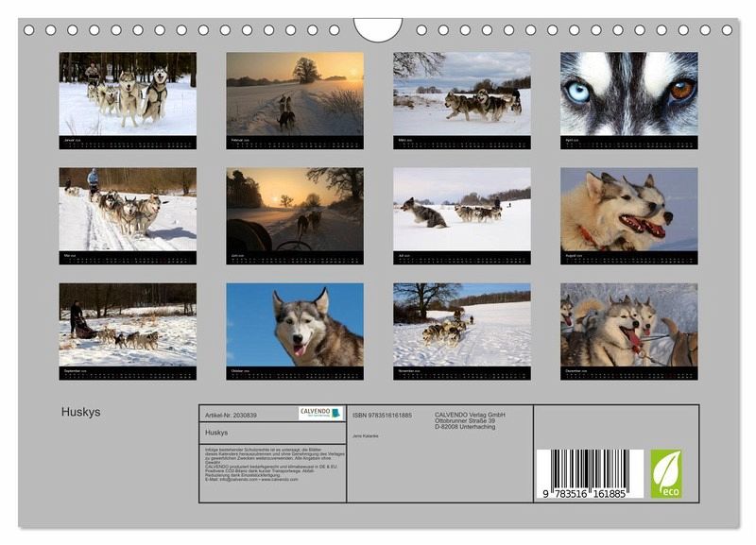Click the CALVENDO logo badge
The image size is (756, 545).
(x=320, y=413)
